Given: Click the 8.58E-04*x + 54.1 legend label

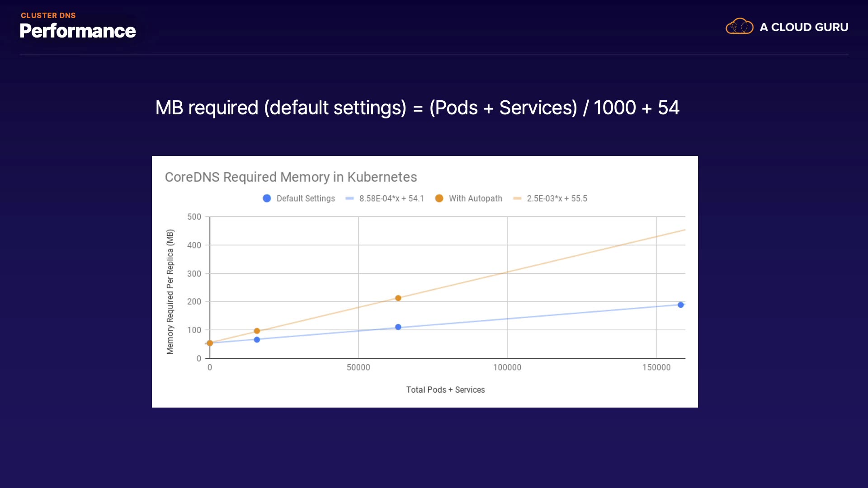Looking at the screenshot, I should [x=392, y=198].
